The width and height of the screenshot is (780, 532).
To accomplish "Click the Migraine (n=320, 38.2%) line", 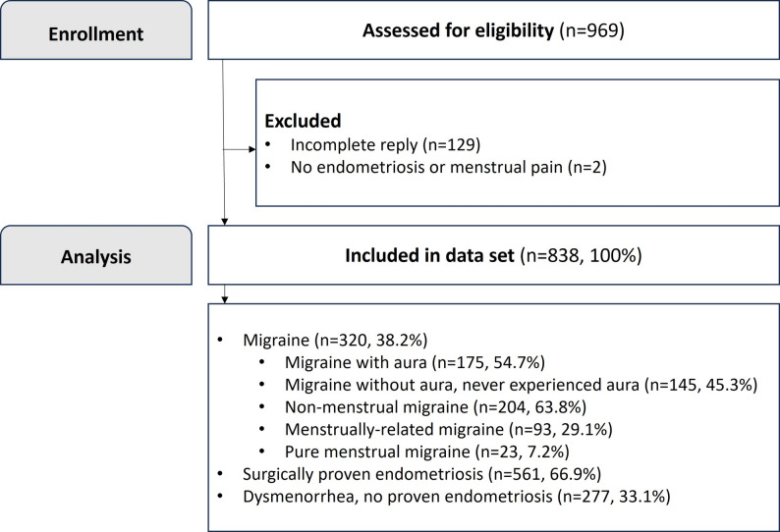I will tap(335, 340).
